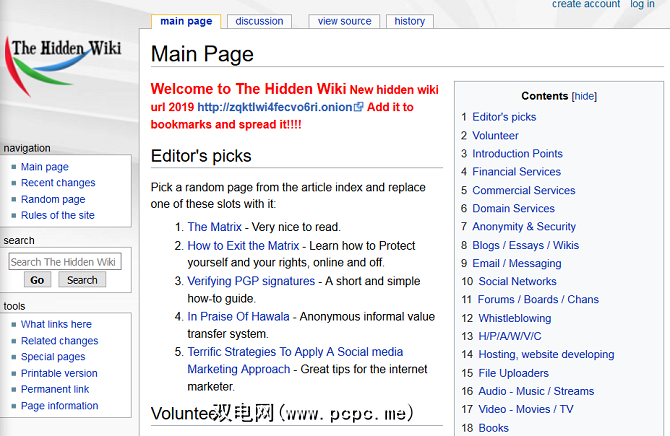Jump to Financial Services in Contents
Image resolution: width=670 pixels, height=436 pixels.
coord(516,172)
